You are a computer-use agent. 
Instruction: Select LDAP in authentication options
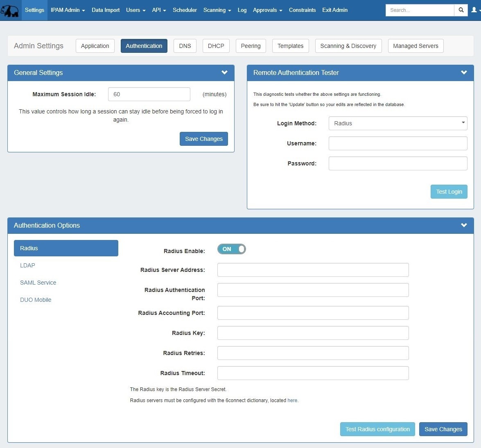click(x=27, y=265)
